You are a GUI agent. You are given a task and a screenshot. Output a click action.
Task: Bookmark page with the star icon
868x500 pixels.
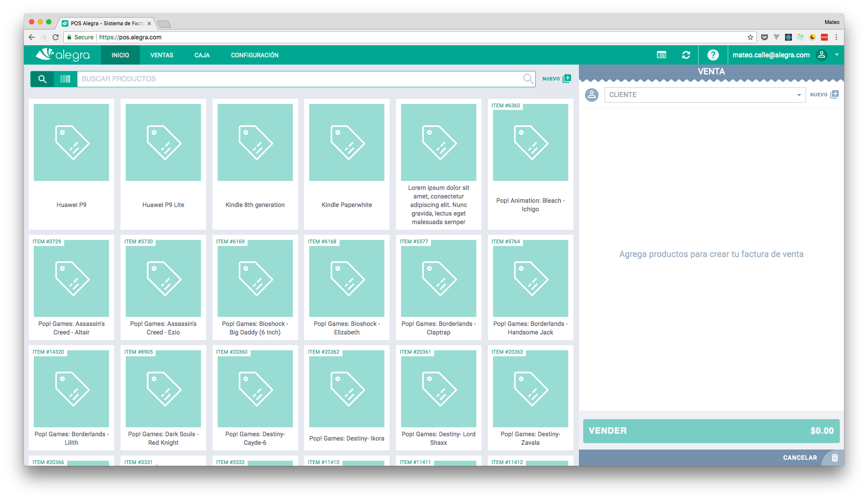[750, 37]
